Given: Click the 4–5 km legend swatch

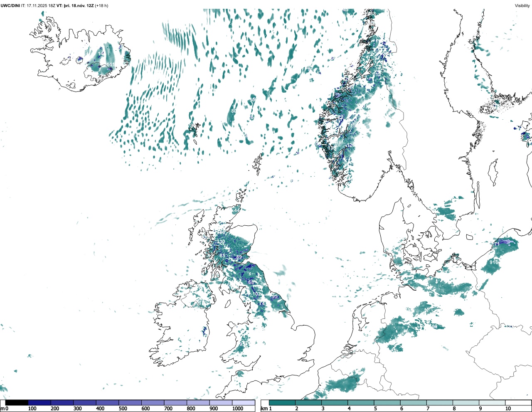Looking at the screenshot, I should click(x=361, y=403).
